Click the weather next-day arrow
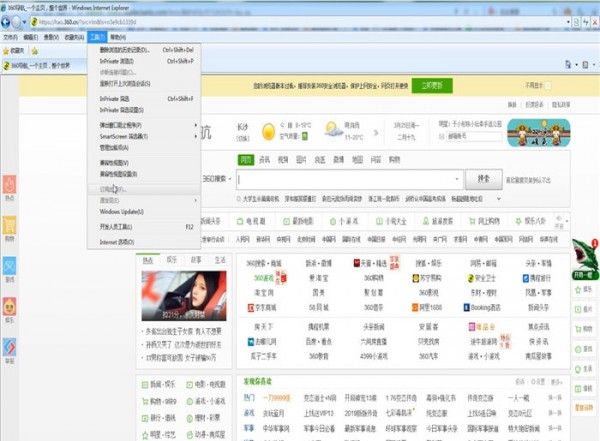Viewport: 600px width, 441px height. 376,132
